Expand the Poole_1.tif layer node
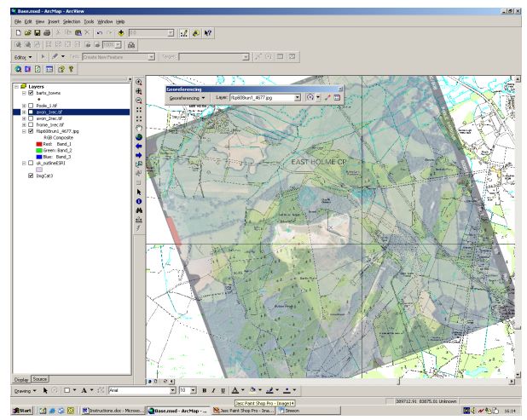 [x=24, y=106]
